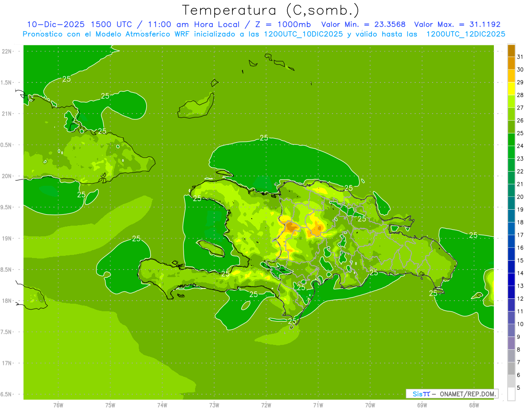Image resolution: width=532 pixels, height=411 pixels.
Task: Click the 76W longitude axis label
Action: (58, 405)
